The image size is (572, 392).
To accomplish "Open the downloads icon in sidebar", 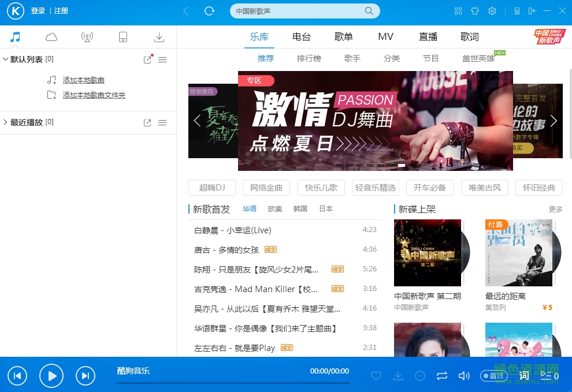I will [158, 36].
